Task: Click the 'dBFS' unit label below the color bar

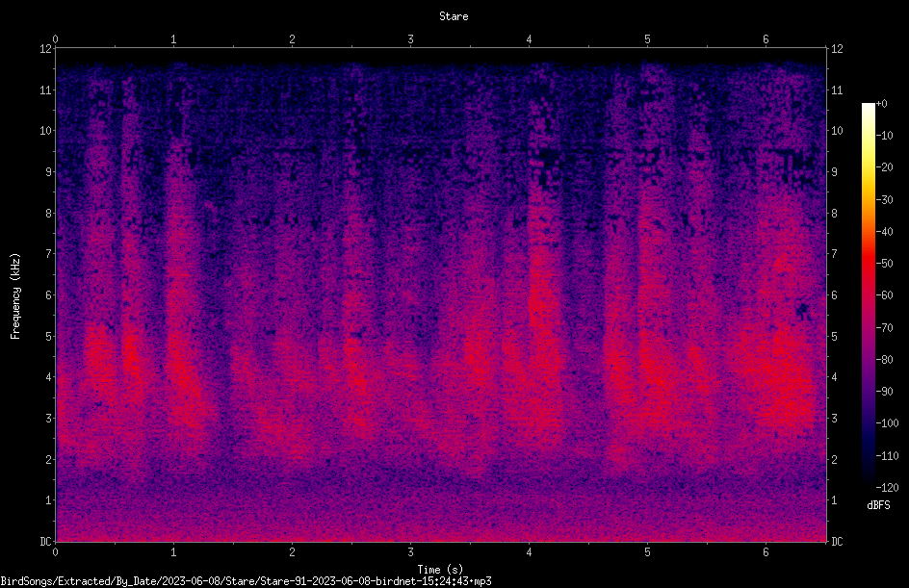Action: pos(878,505)
